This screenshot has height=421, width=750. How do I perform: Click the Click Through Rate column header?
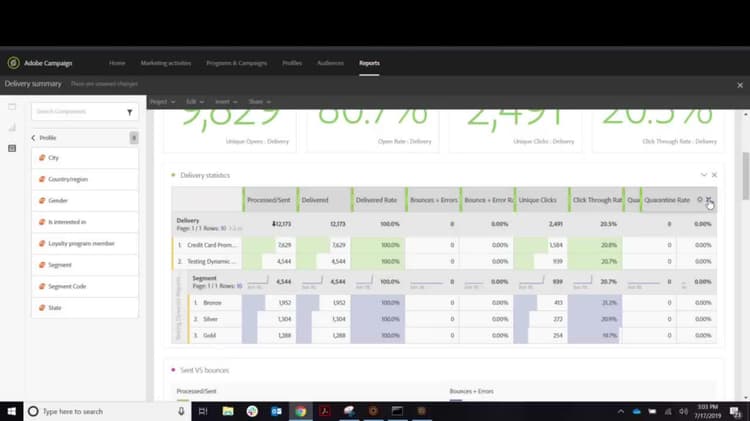596,200
